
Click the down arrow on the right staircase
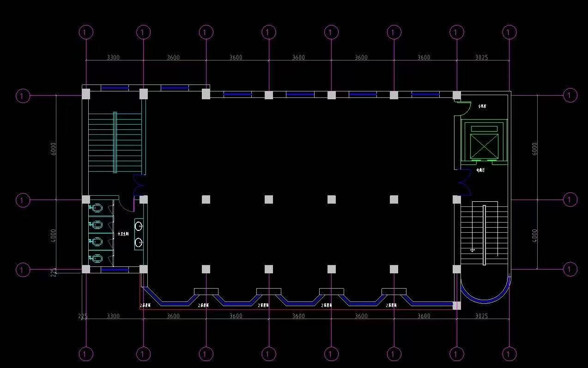click(x=473, y=250)
